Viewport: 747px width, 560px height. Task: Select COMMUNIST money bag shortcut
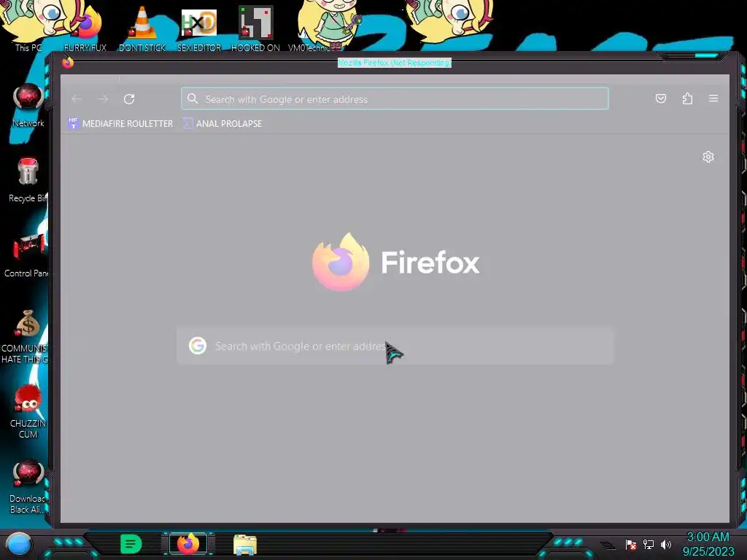[x=27, y=337]
